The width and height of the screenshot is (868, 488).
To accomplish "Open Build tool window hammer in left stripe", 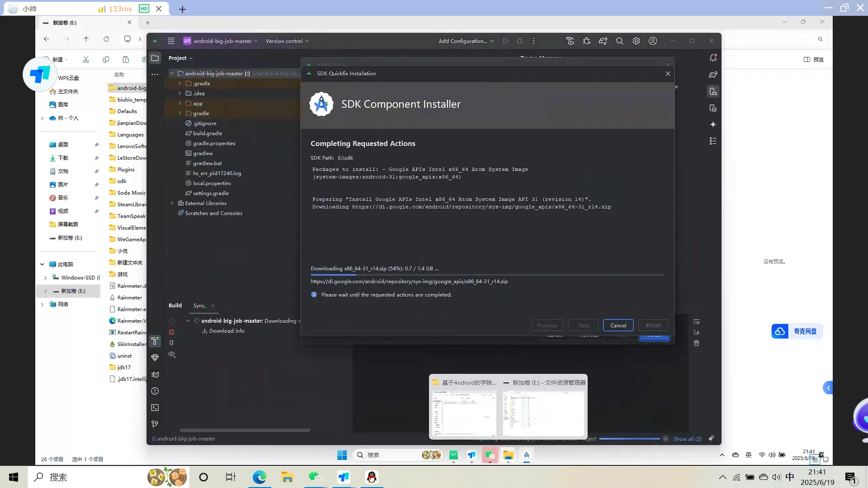I will [155, 341].
